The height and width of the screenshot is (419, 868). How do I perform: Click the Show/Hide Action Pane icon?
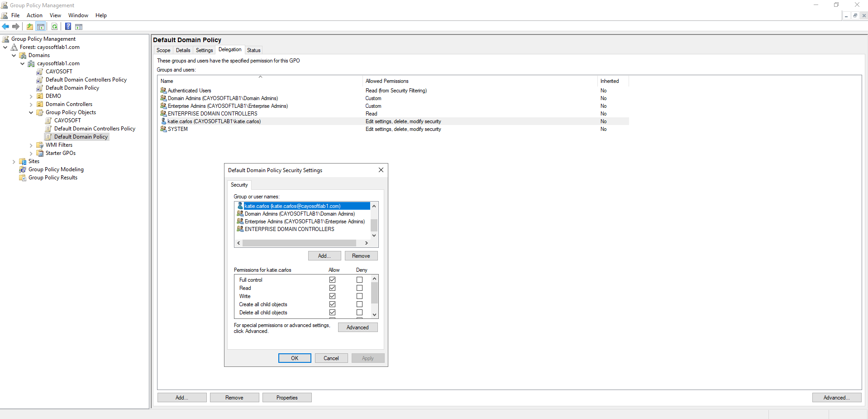[79, 27]
